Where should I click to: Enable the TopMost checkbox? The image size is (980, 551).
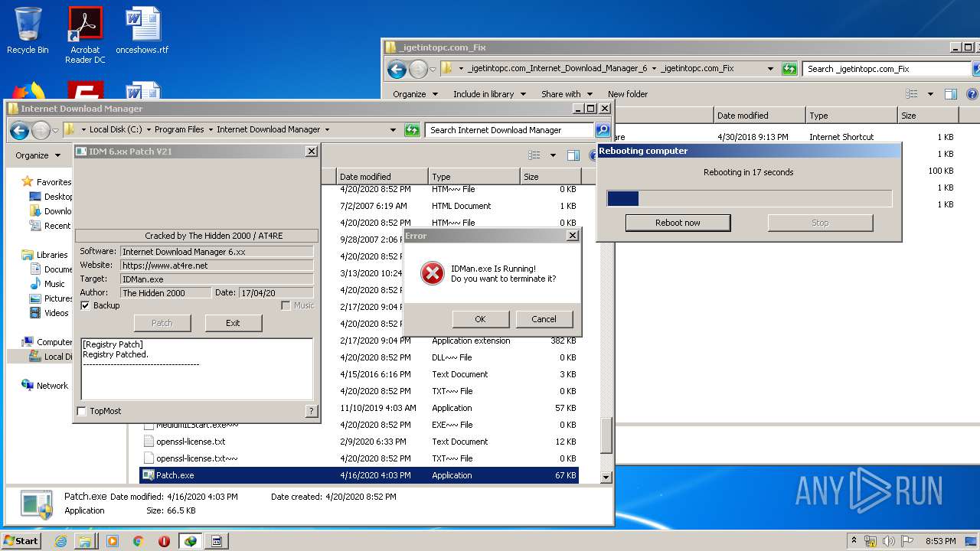click(x=82, y=411)
